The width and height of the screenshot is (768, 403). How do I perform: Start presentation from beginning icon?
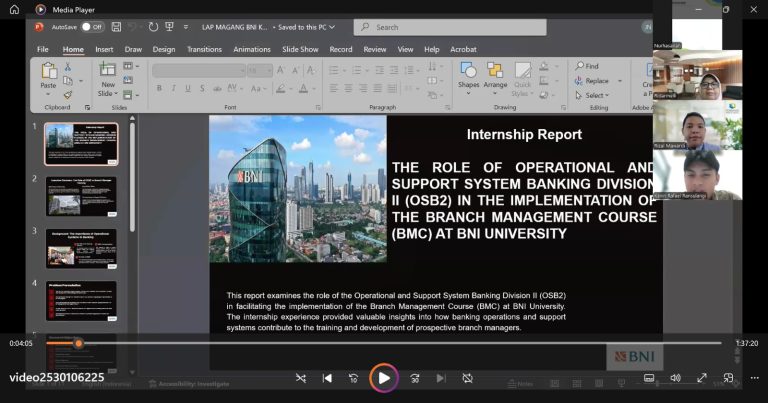(x=169, y=27)
